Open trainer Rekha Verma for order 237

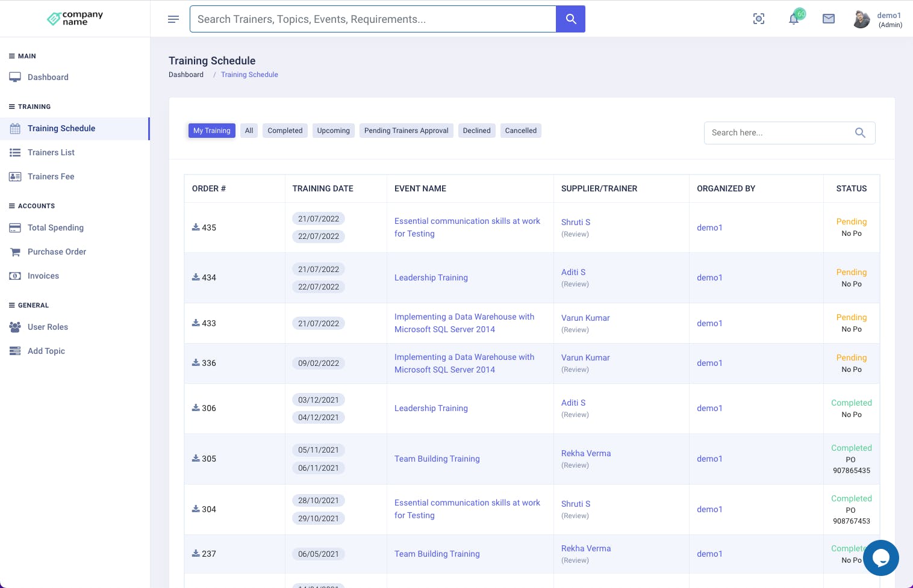[x=586, y=548]
